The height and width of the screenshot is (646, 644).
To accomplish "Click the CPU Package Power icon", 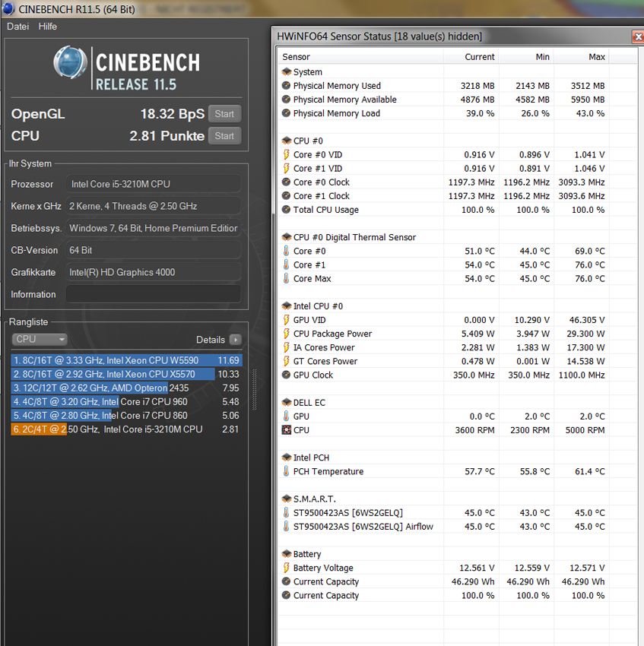I will coord(286,334).
